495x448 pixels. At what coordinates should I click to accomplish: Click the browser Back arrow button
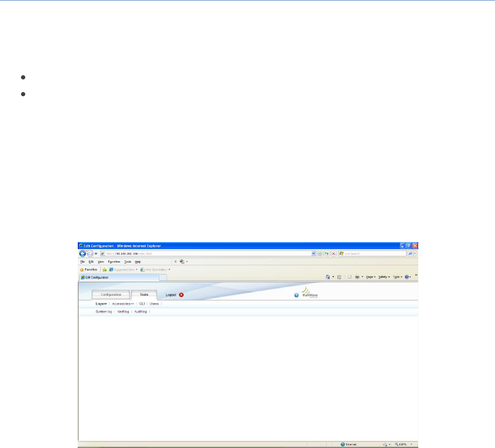click(x=82, y=254)
